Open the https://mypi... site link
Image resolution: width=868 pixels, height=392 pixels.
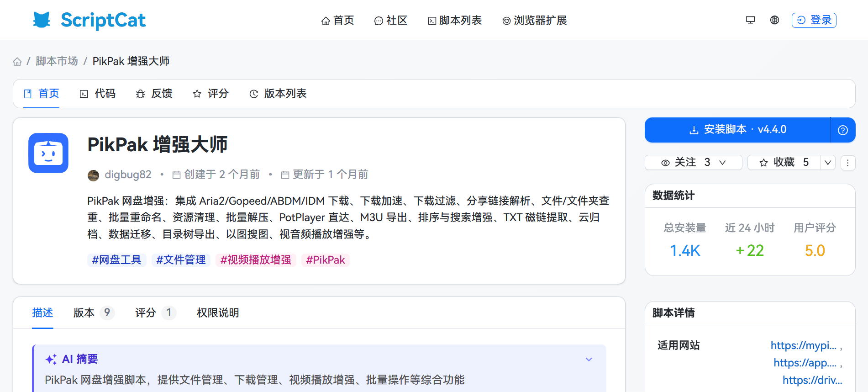[x=804, y=346]
